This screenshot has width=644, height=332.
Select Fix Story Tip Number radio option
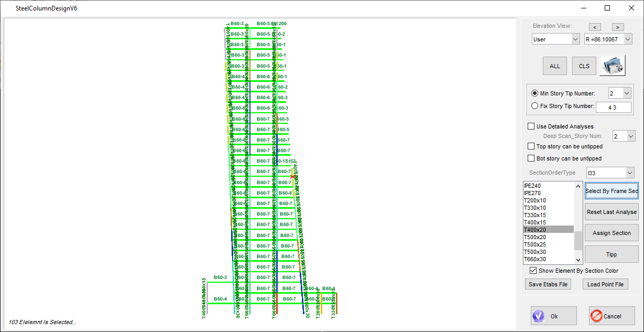pos(534,106)
